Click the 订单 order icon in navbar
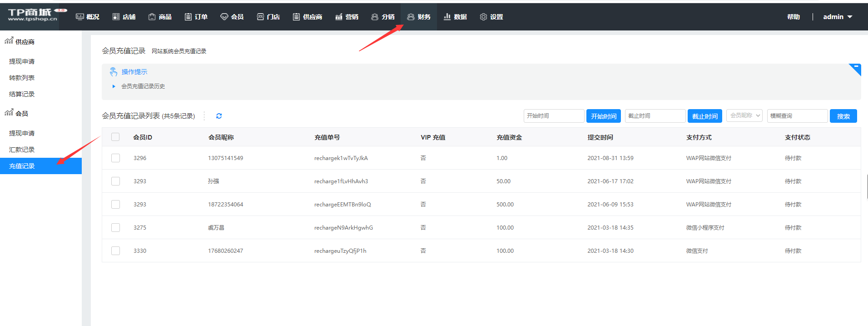868x326 pixels. pos(188,17)
